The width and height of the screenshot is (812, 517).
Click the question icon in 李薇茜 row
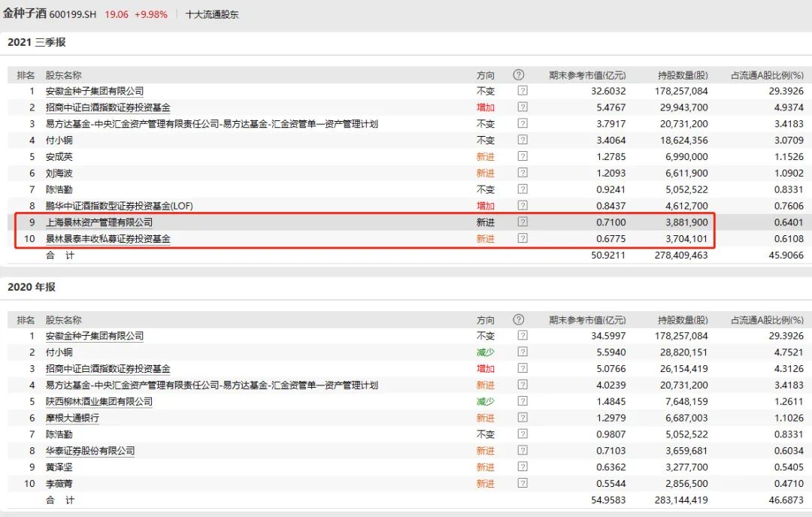pos(523,484)
